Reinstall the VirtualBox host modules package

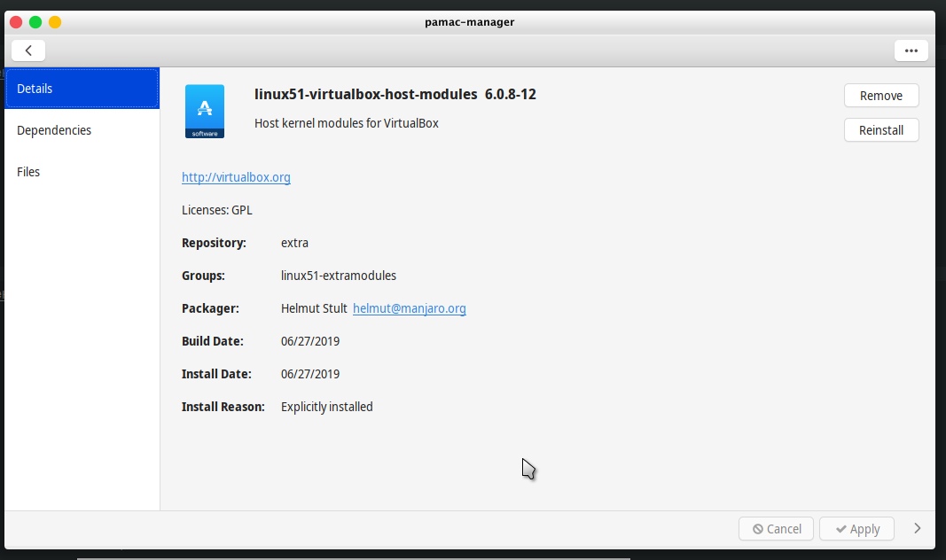tap(881, 130)
